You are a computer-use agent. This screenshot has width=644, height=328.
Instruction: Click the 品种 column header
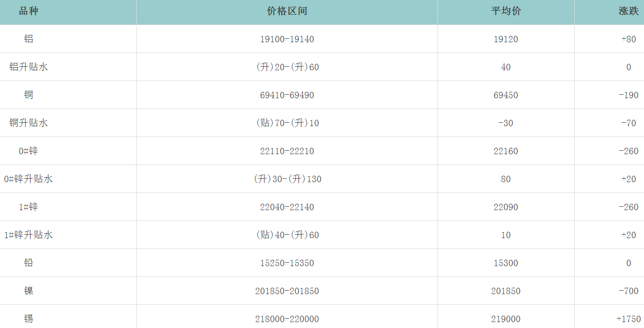(29, 11)
